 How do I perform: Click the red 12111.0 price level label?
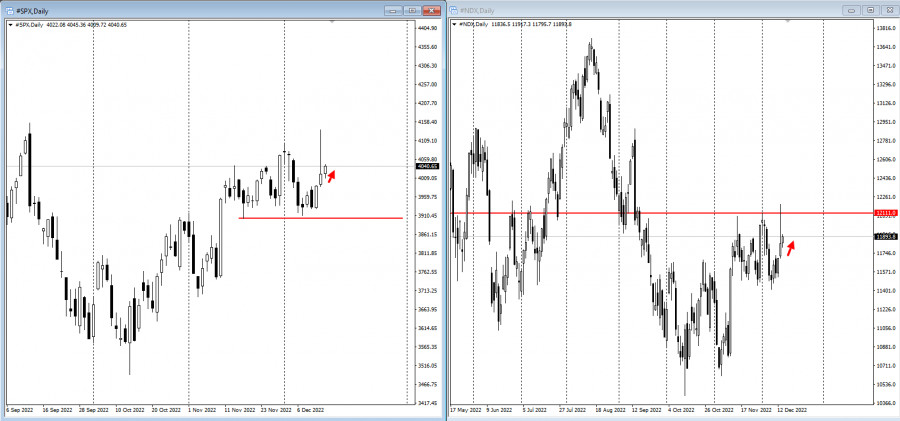pyautogui.click(x=885, y=213)
